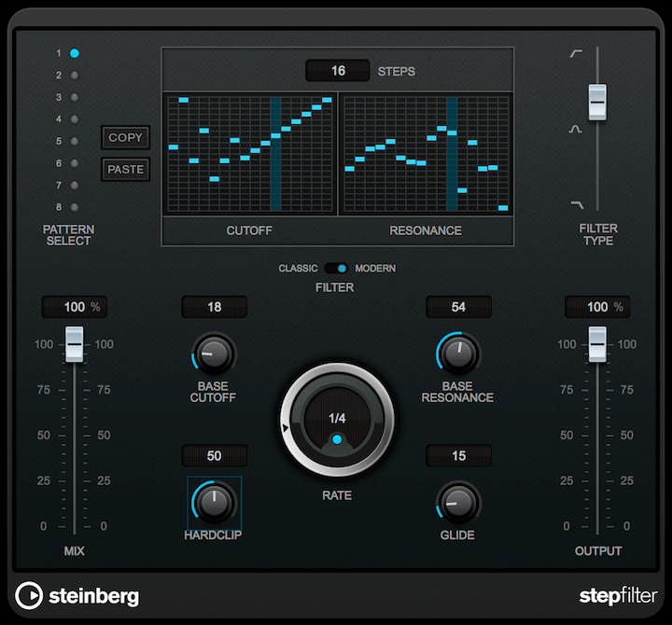Click the MODERN filter mode label

point(375,269)
